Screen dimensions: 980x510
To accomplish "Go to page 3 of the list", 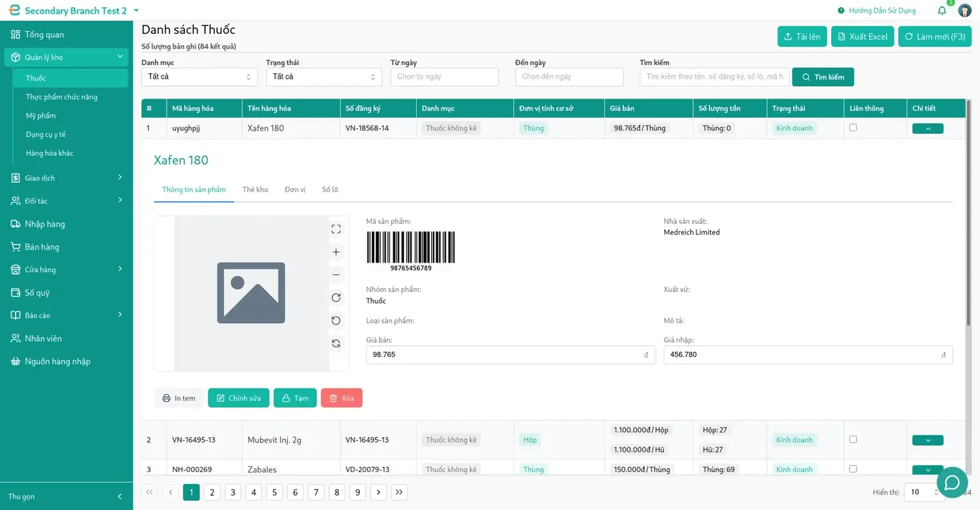I will [233, 492].
